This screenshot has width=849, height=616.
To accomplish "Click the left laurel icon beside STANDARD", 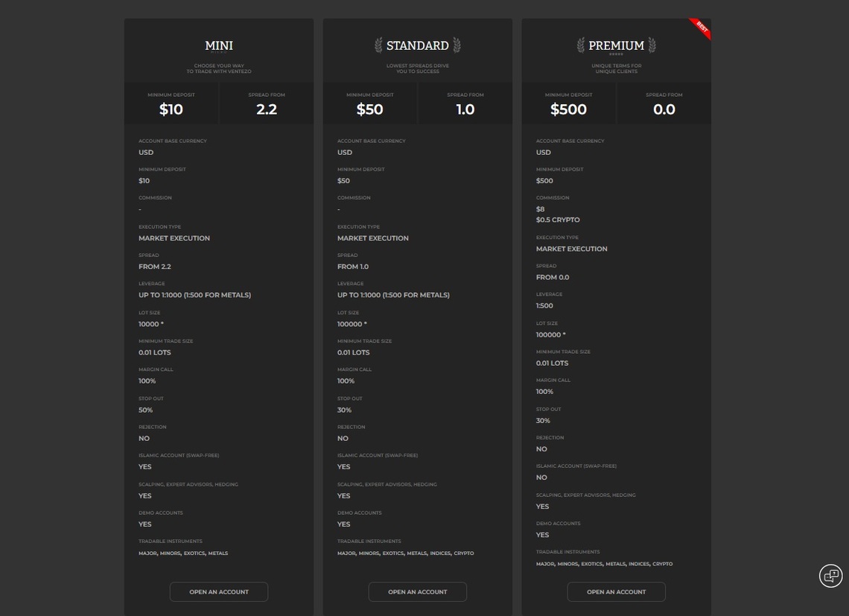I will pyautogui.click(x=378, y=45).
